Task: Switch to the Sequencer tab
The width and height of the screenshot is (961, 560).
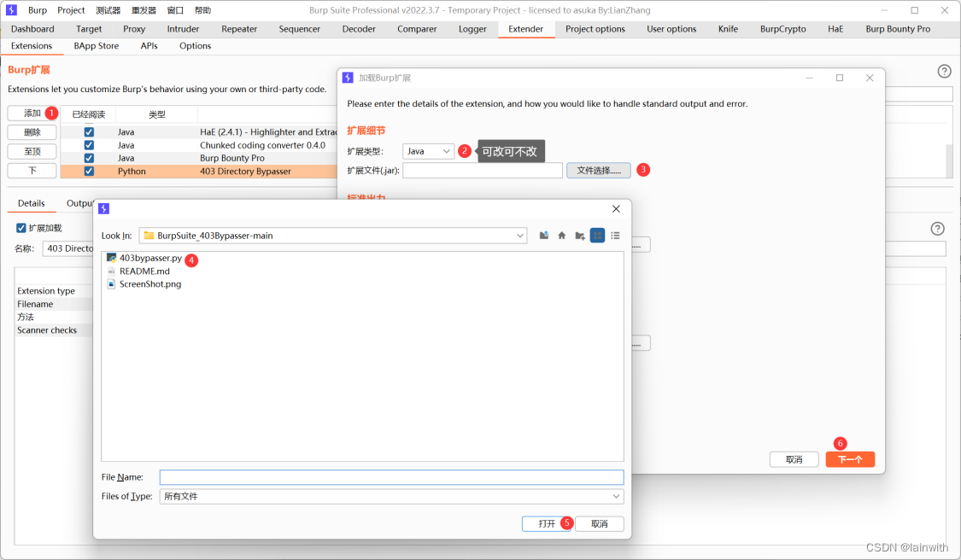Action: [299, 29]
